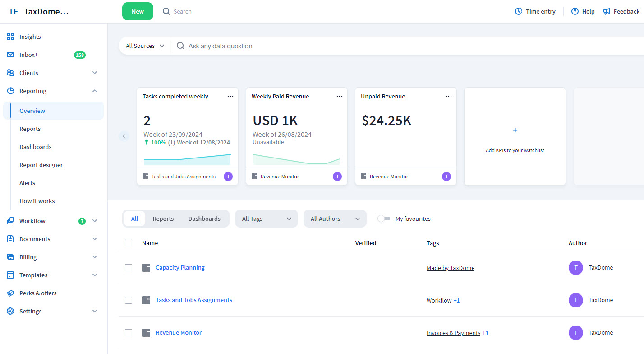
Task: Click the green New button
Action: [138, 11]
